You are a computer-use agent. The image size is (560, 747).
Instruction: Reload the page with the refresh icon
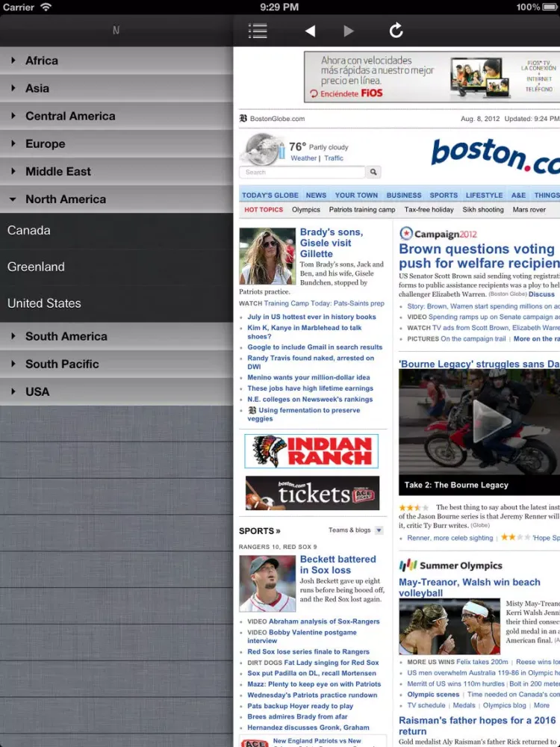[396, 31]
